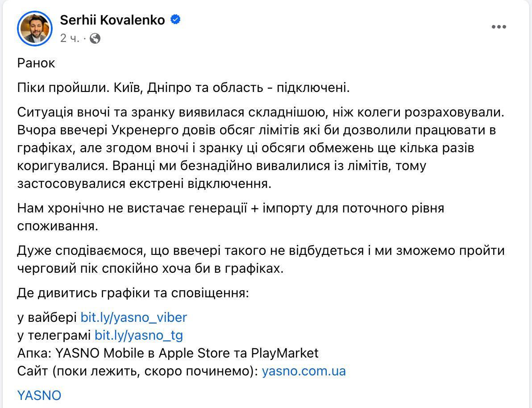Click the blue YASNO link at the bottom
This screenshot has height=408, width=532.
(39, 395)
